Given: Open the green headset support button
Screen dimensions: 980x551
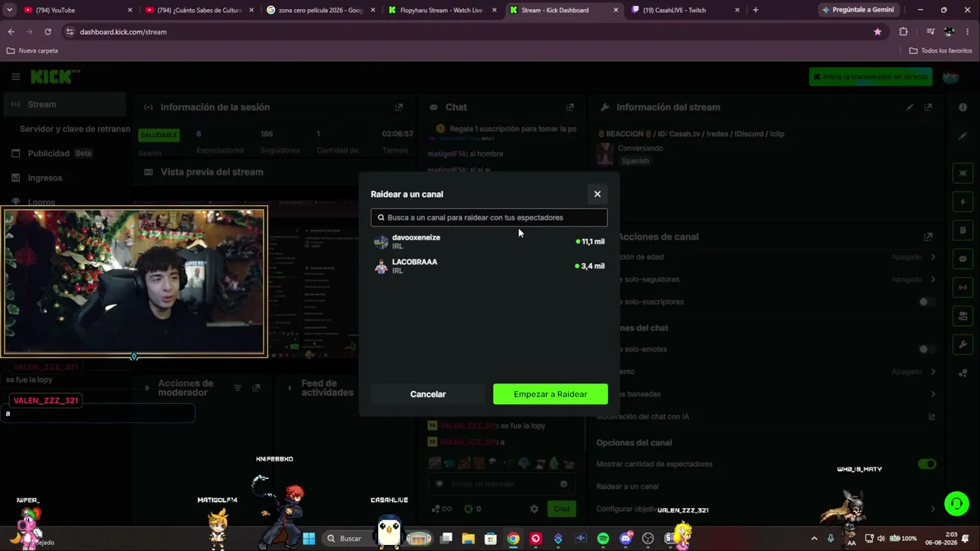Looking at the screenshot, I should coord(956,504).
